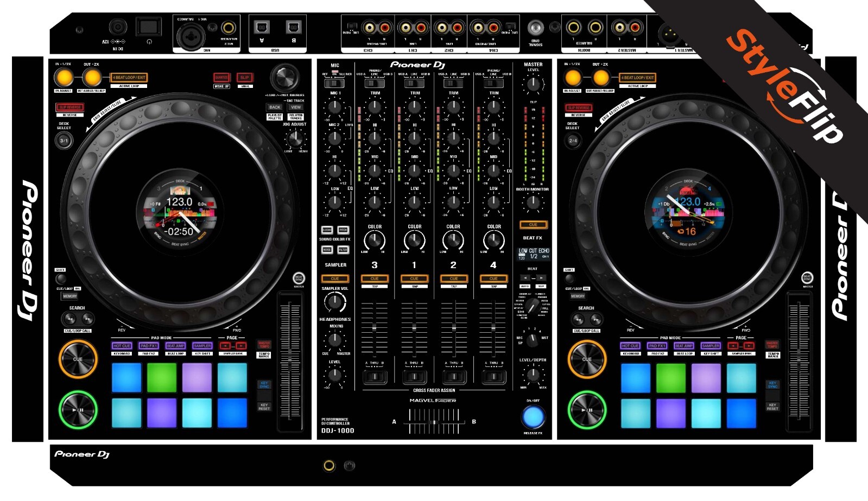Toggle right deck Beat Sync button
Image resolution: width=868 pixels, height=501 pixels.
click(x=808, y=278)
